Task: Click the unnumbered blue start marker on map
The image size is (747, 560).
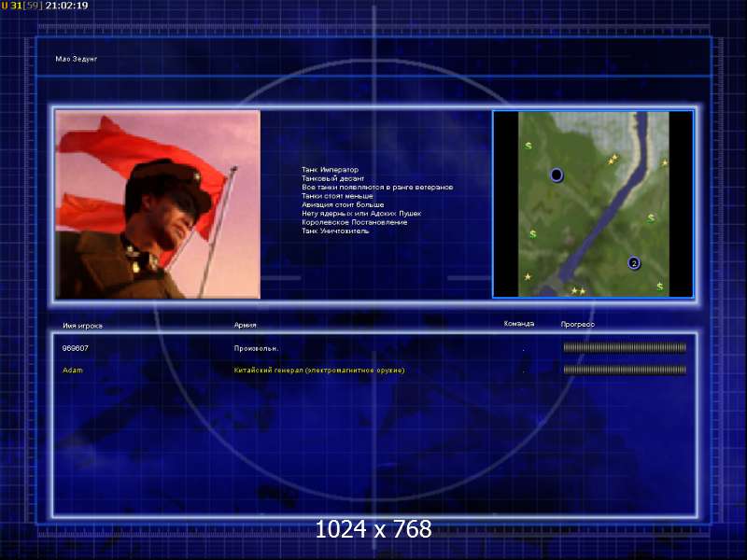Action: (556, 175)
